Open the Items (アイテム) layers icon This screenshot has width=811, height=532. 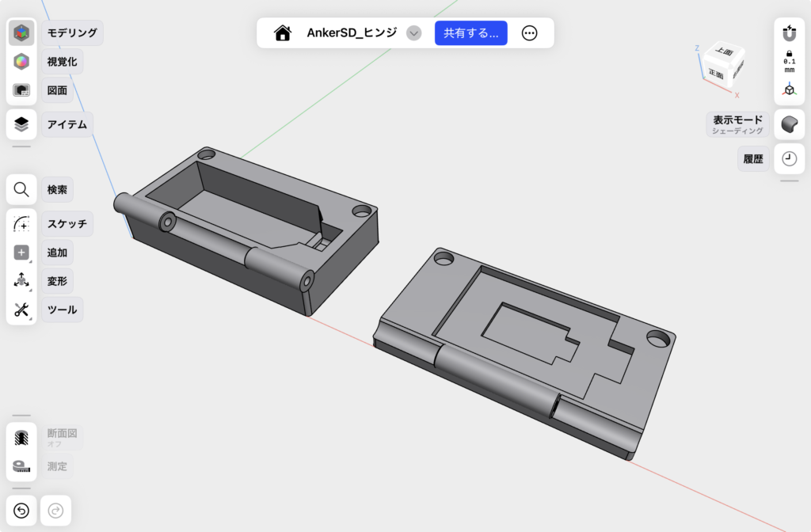point(21,124)
